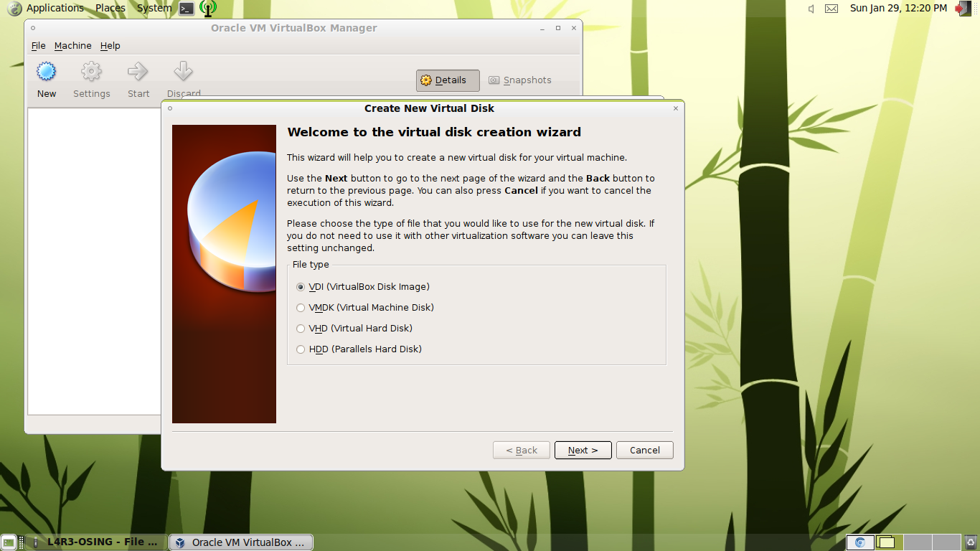
Task: Click the Start arrow toolbar icon
Action: tap(138, 72)
